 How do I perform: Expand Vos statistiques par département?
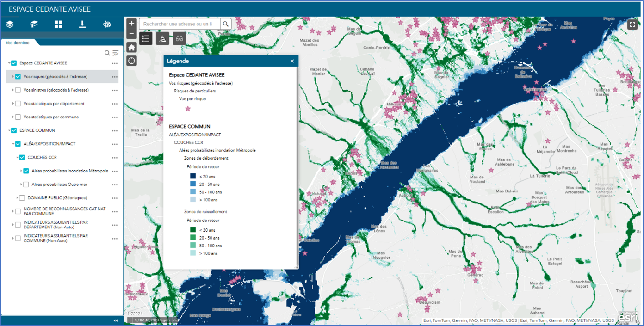point(13,104)
